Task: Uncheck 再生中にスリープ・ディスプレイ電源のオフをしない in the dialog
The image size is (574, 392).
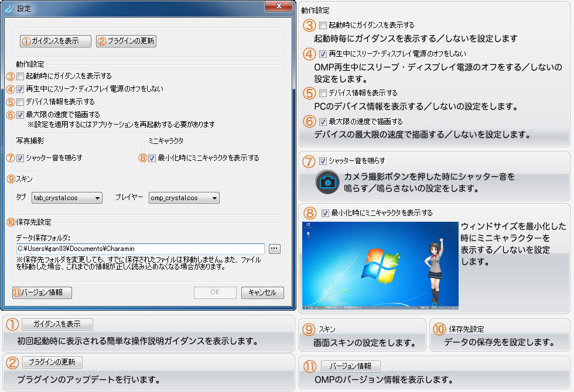Action: [x=20, y=89]
